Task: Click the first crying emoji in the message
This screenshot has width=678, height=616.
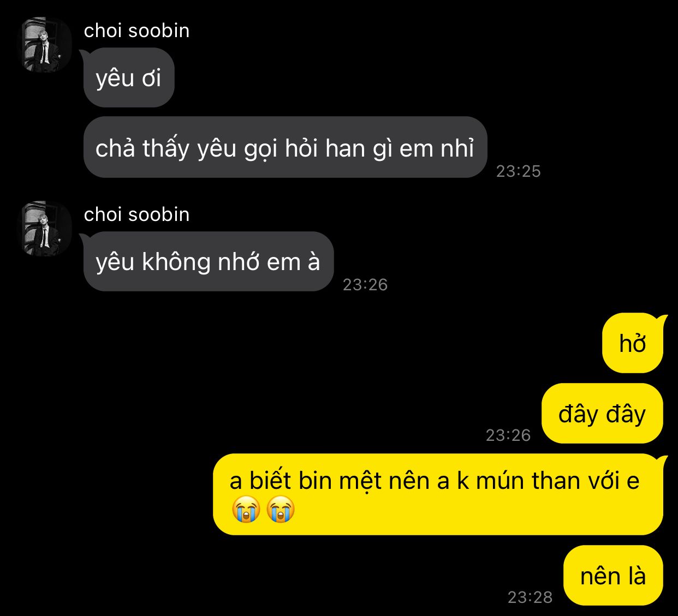Action: click(x=245, y=510)
